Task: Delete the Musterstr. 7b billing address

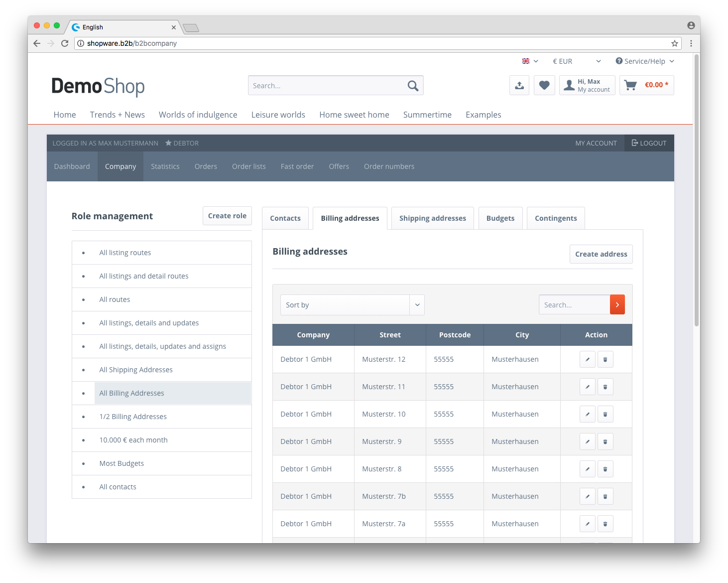Action: [606, 496]
